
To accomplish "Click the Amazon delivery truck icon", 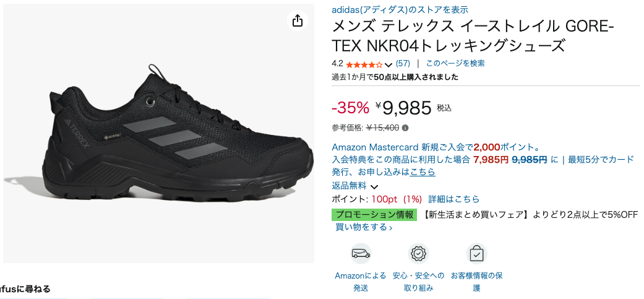I will point(361,253).
